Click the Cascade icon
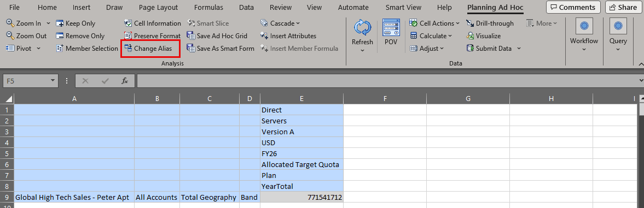The image size is (644, 208). pyautogui.click(x=264, y=23)
